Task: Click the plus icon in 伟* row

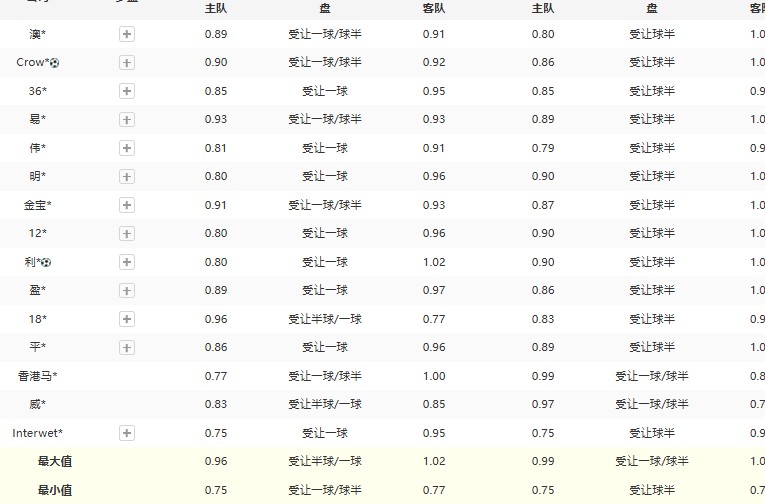Action: pos(127,148)
